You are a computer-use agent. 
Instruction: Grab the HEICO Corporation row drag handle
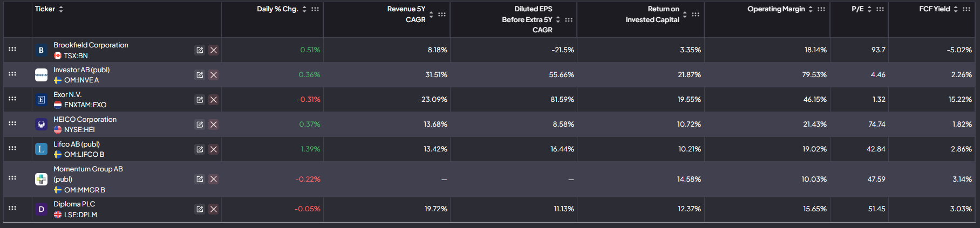12,123
